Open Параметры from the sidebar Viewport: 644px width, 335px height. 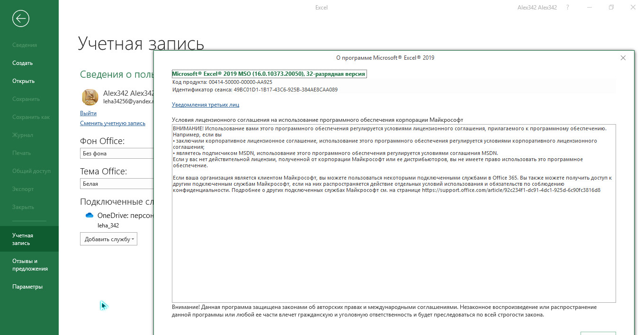pyautogui.click(x=27, y=287)
